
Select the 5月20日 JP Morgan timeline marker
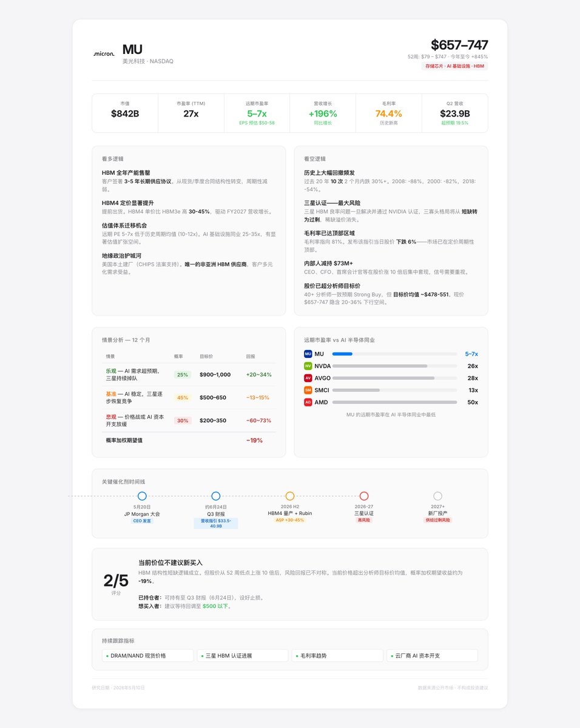142,496
